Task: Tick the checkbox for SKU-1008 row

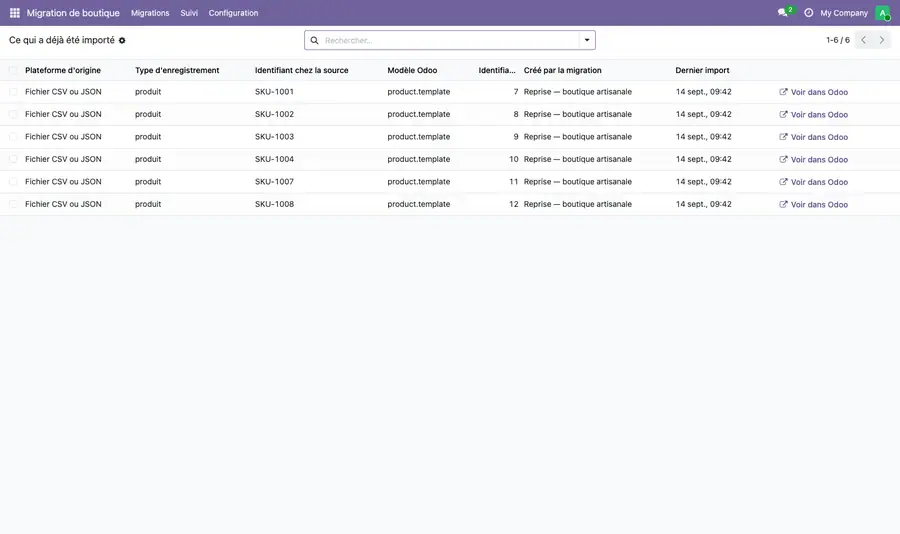Action: (13, 204)
